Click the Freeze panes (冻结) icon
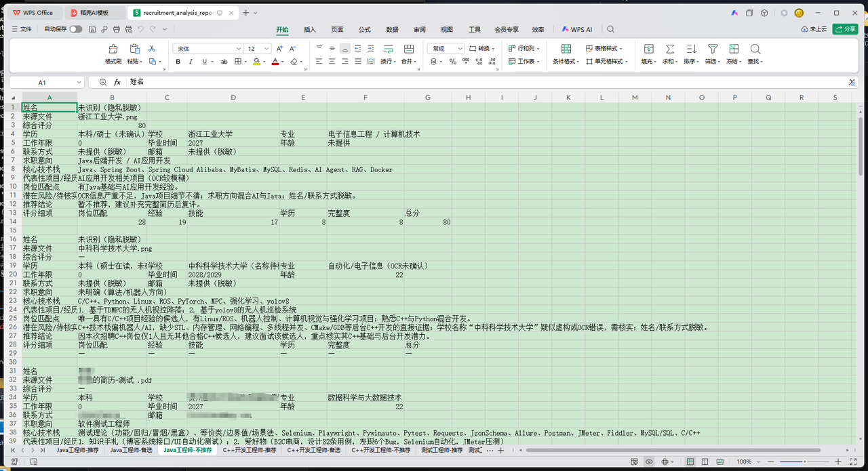The image size is (868, 471). click(734, 49)
